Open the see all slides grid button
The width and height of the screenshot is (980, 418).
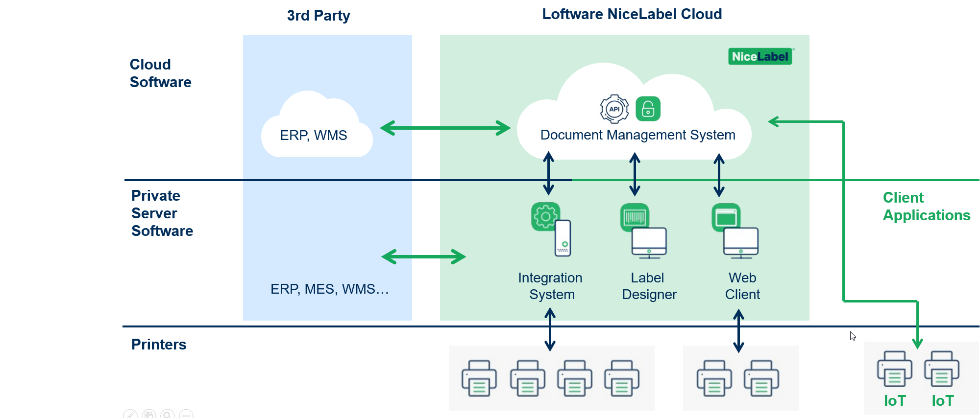point(149,414)
